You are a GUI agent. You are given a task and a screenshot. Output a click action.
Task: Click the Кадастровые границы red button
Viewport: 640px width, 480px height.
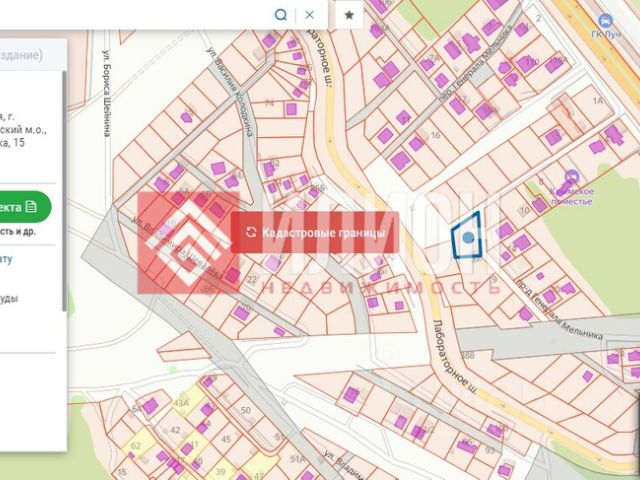(x=315, y=233)
